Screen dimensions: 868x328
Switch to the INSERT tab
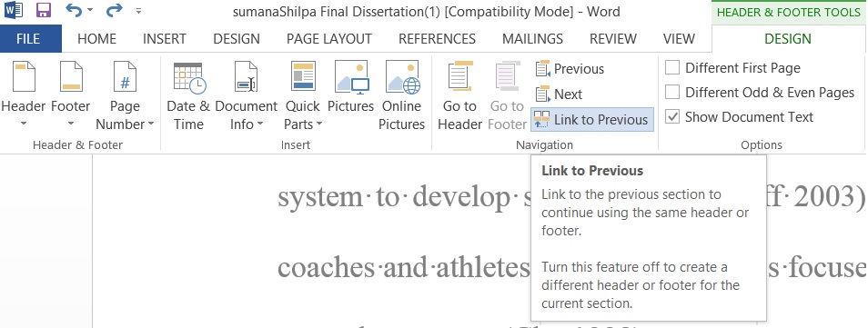click(165, 39)
